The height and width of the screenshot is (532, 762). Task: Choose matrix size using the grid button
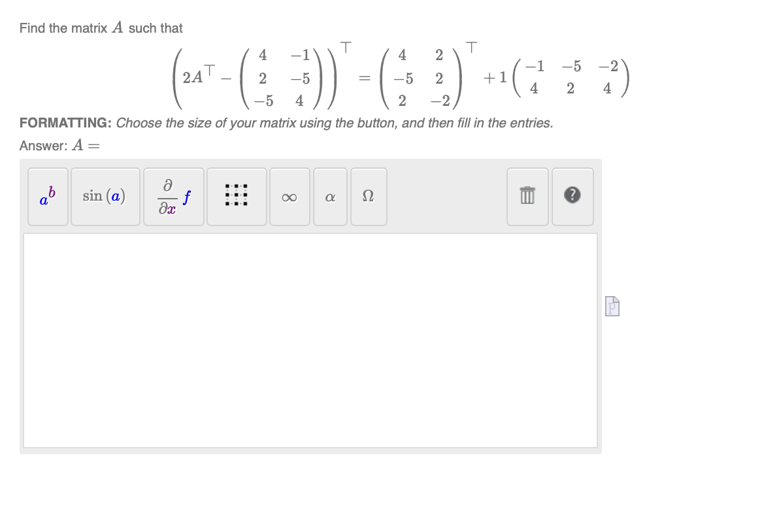[x=237, y=197]
